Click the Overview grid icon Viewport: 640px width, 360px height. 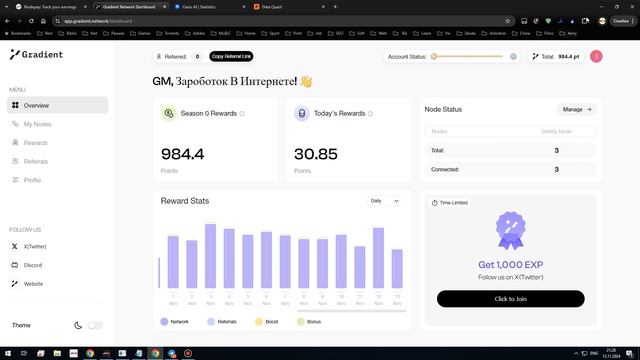(x=15, y=105)
